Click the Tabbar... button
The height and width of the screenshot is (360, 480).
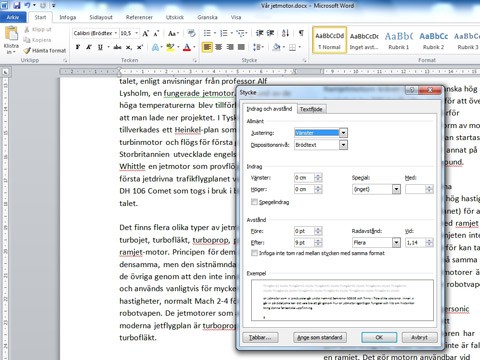point(260,337)
